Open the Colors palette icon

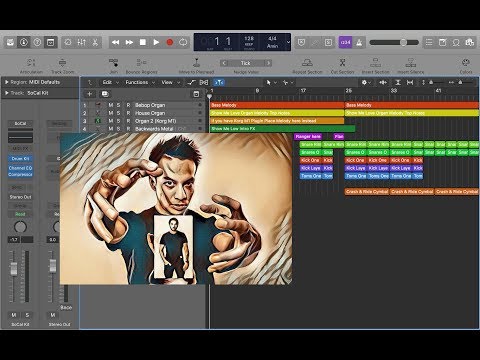tap(466, 62)
